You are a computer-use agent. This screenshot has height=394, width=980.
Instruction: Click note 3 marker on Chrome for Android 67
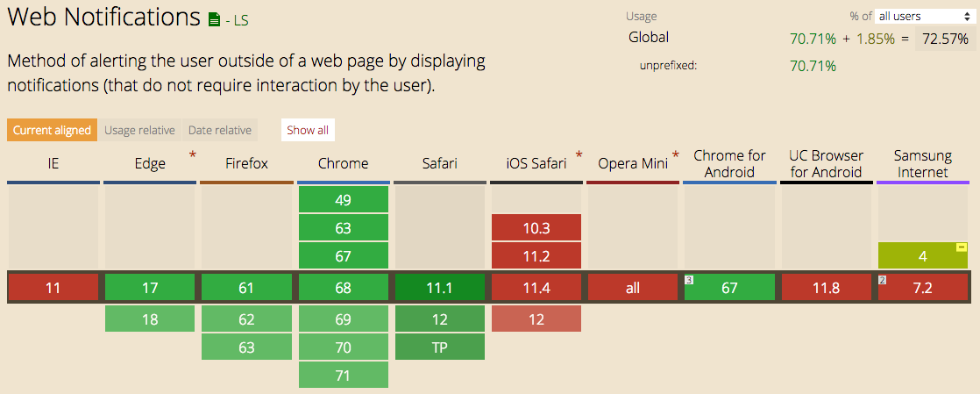pyautogui.click(x=689, y=279)
